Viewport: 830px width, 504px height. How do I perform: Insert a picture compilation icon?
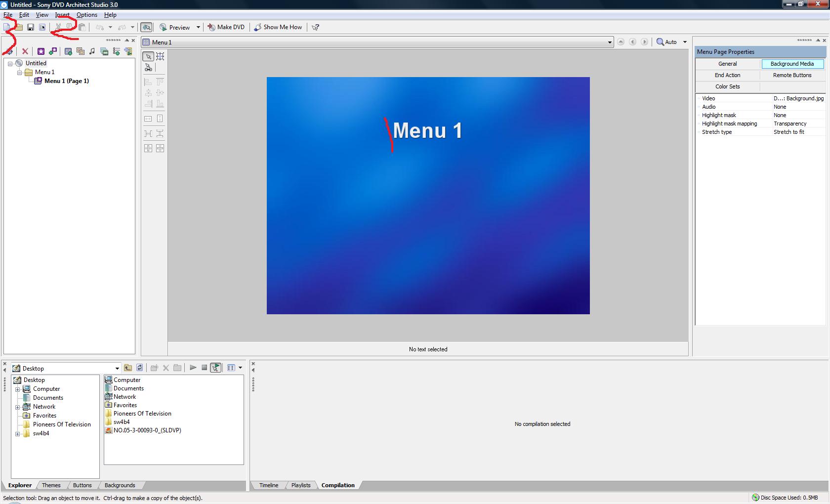point(80,51)
